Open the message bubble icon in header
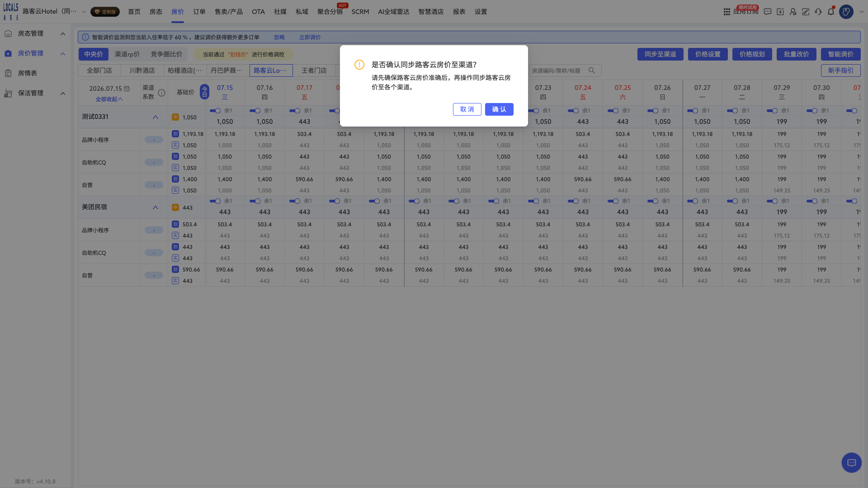The image size is (868, 488). click(x=767, y=12)
